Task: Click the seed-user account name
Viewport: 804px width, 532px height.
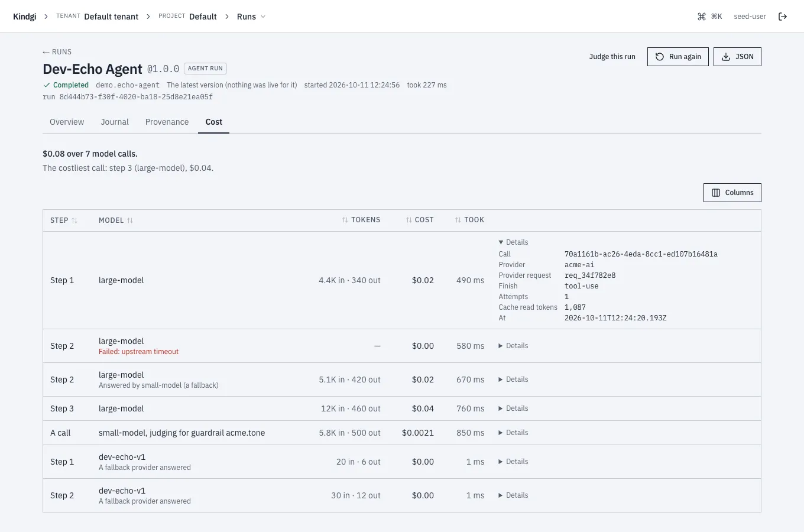Action: click(750, 17)
